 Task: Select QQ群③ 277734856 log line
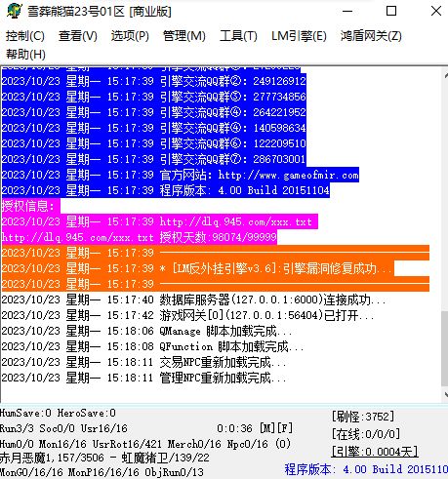pyautogui.click(x=153, y=97)
